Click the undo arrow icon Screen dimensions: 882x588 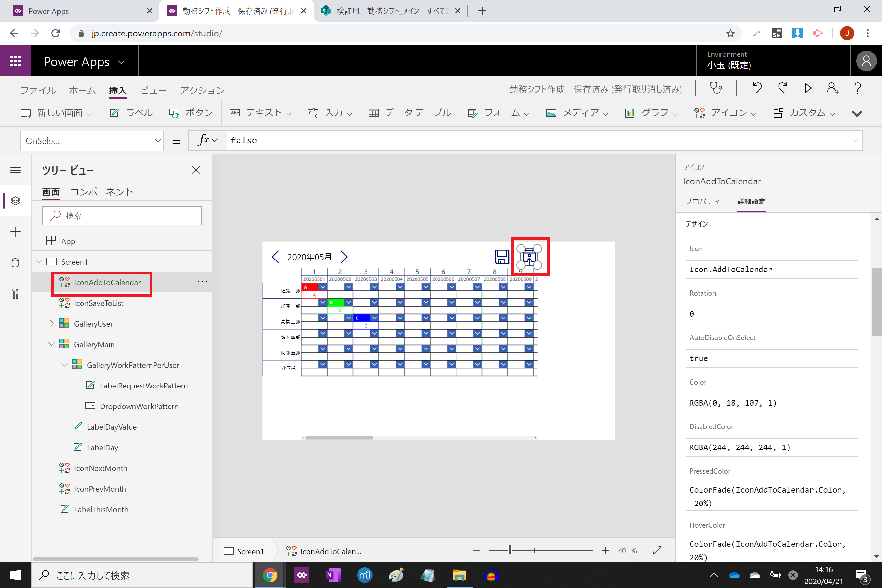coord(757,89)
